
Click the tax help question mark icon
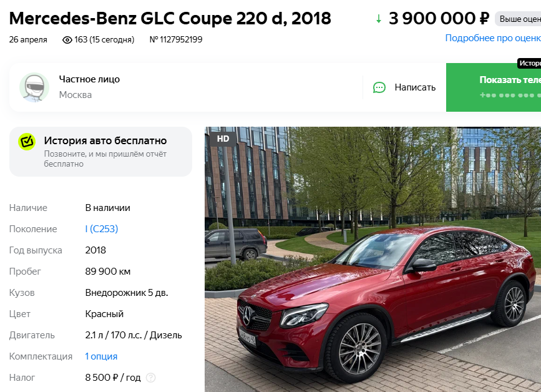(x=151, y=378)
